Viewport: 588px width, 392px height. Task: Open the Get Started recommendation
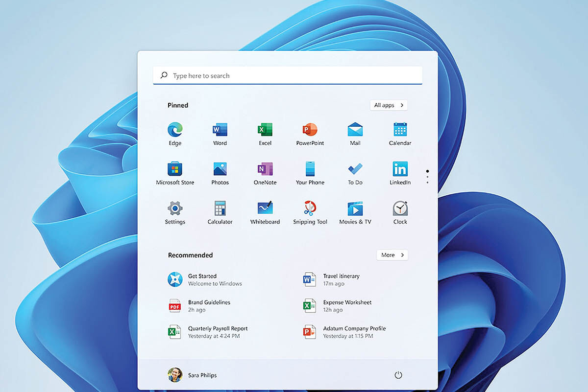(x=205, y=279)
